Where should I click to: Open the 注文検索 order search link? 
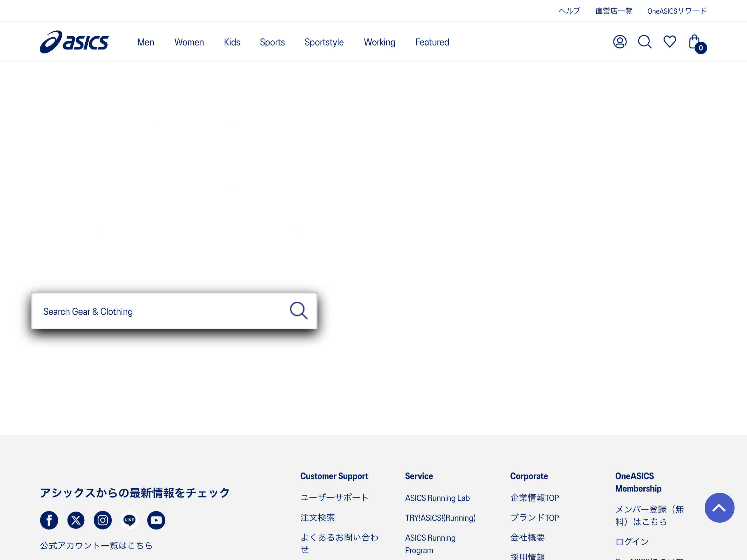[x=318, y=517]
